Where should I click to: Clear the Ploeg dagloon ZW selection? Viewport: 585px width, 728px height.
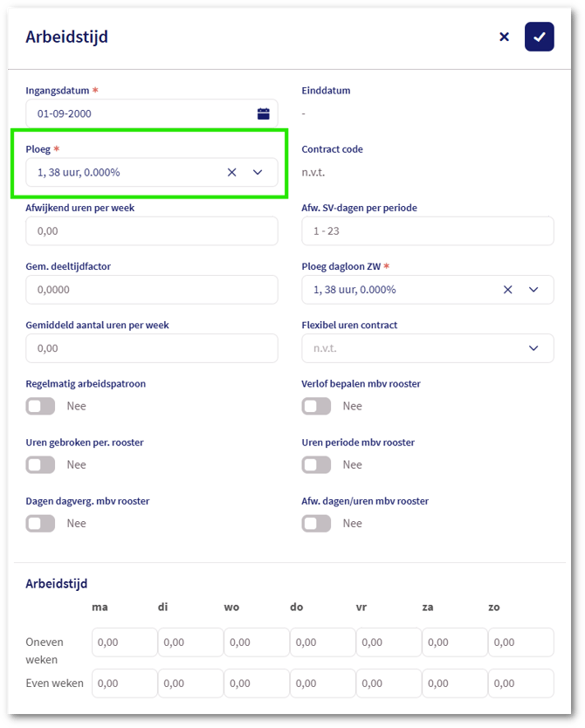point(507,289)
